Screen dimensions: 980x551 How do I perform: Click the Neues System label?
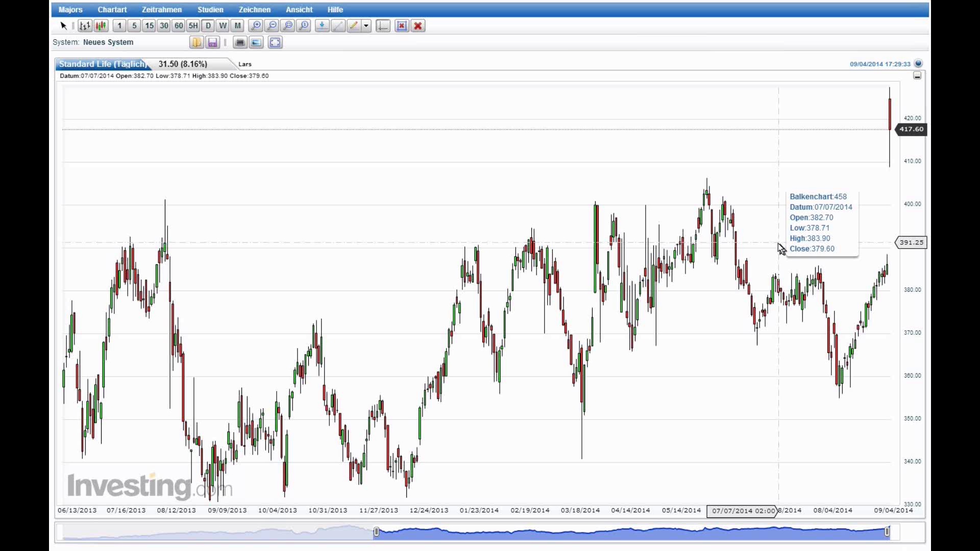click(108, 42)
